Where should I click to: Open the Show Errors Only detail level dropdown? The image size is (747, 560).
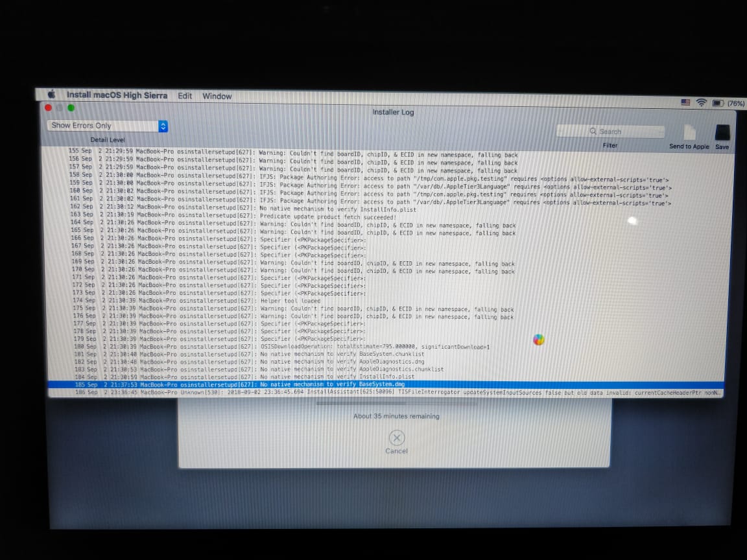107,126
